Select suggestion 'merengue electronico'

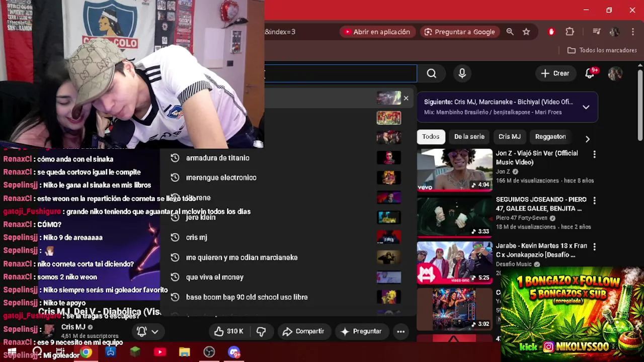[221, 177]
